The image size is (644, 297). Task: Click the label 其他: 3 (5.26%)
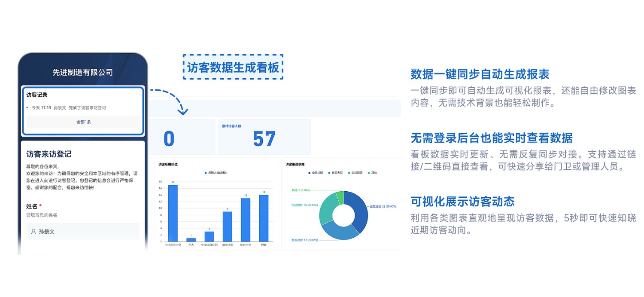tap(301, 190)
